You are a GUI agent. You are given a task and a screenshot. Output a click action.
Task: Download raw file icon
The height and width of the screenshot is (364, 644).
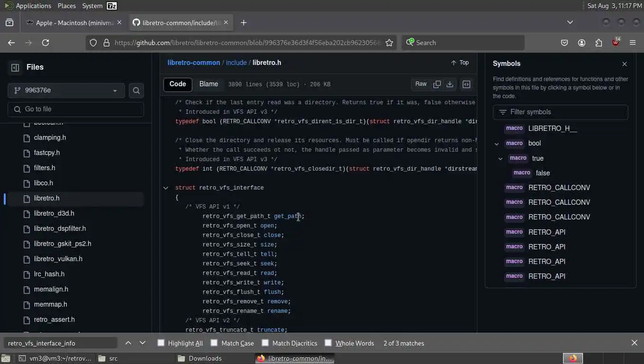pyautogui.click(x=450, y=84)
